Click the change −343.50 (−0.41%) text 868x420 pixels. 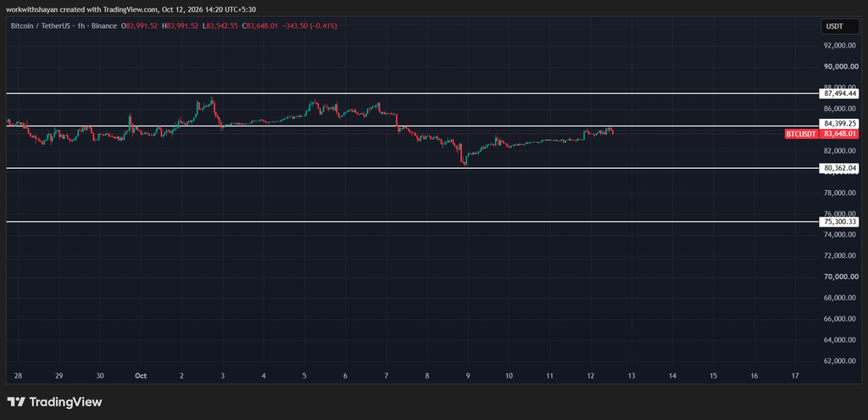tap(310, 26)
